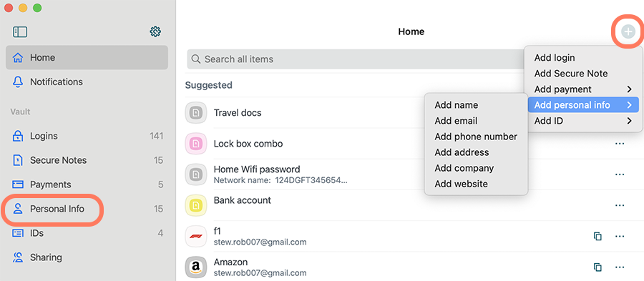644x281 pixels.
Task: Choose Add phone number
Action: [476, 137]
